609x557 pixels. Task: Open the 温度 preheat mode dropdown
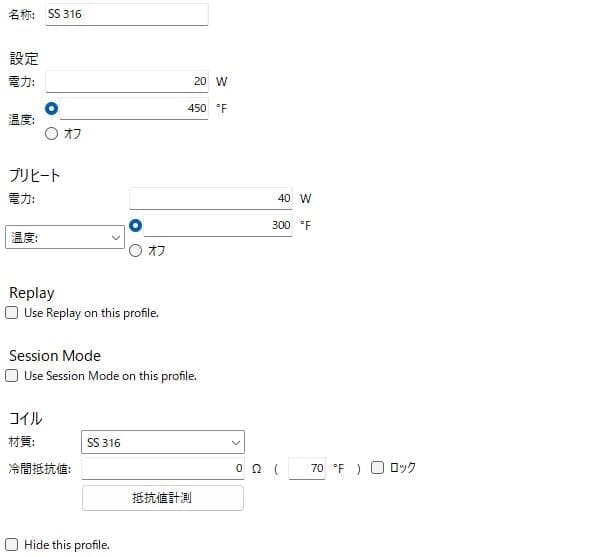point(65,237)
